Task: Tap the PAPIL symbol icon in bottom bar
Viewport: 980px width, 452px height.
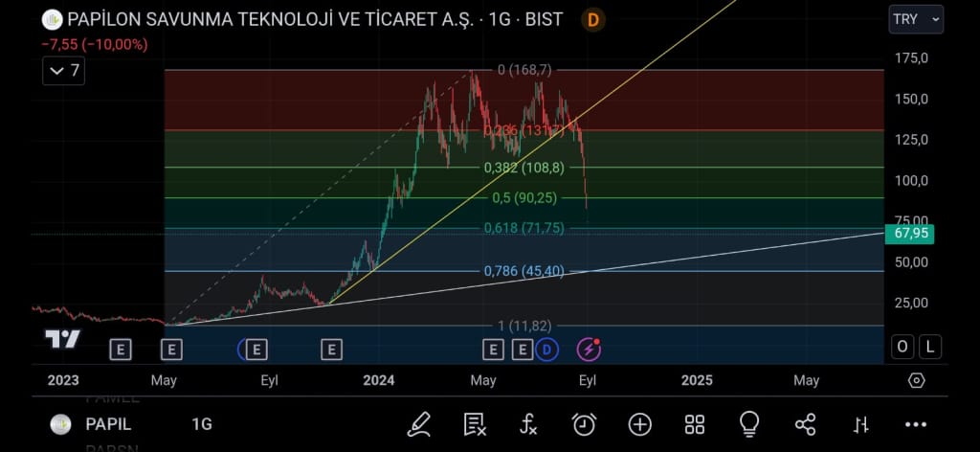Action: point(60,424)
